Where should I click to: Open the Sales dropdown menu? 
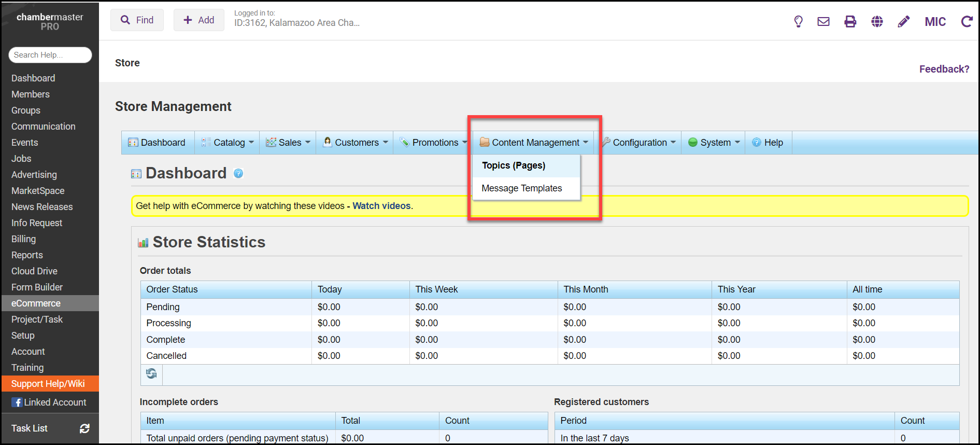pos(288,143)
